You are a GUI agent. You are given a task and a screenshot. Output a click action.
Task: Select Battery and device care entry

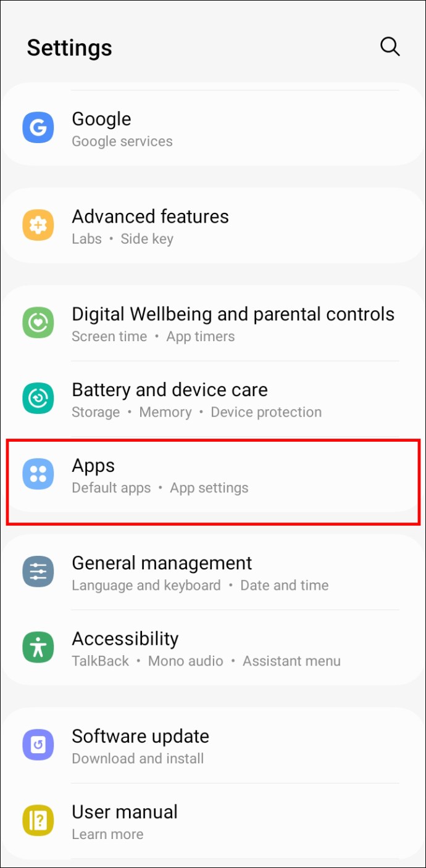213,399
